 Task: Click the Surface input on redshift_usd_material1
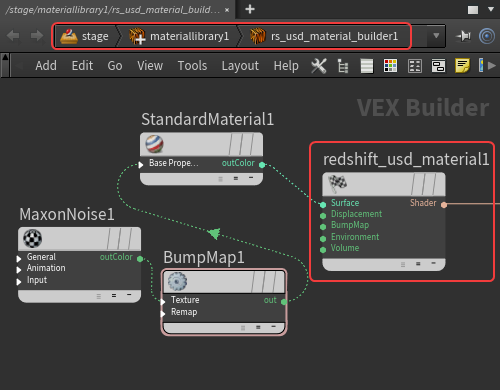pyautogui.click(x=323, y=204)
